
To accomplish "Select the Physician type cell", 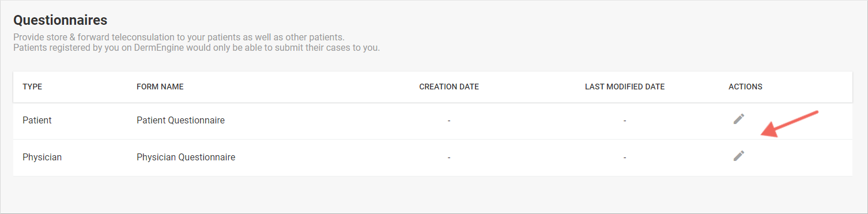I will coord(42,157).
